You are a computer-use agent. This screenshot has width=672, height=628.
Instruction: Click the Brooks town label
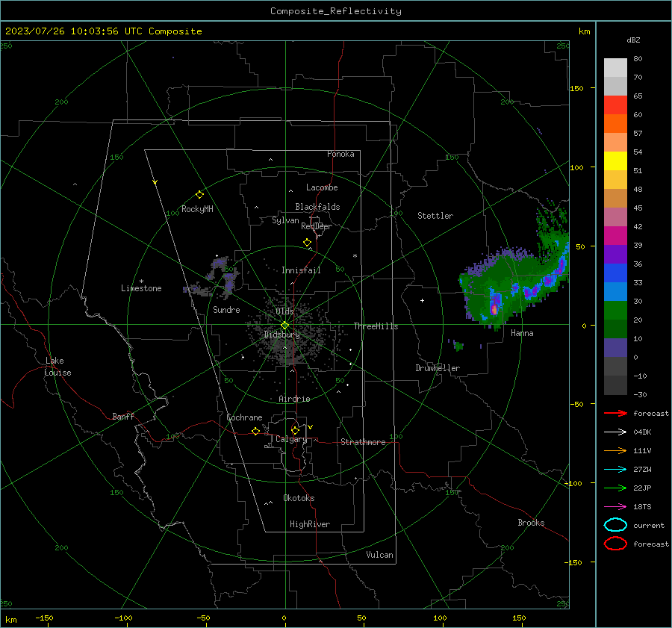point(531,523)
